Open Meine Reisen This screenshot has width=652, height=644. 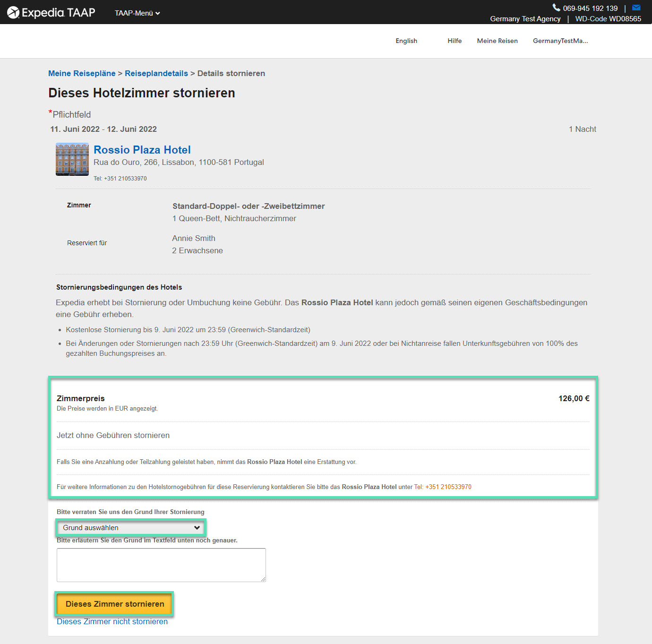click(x=497, y=41)
